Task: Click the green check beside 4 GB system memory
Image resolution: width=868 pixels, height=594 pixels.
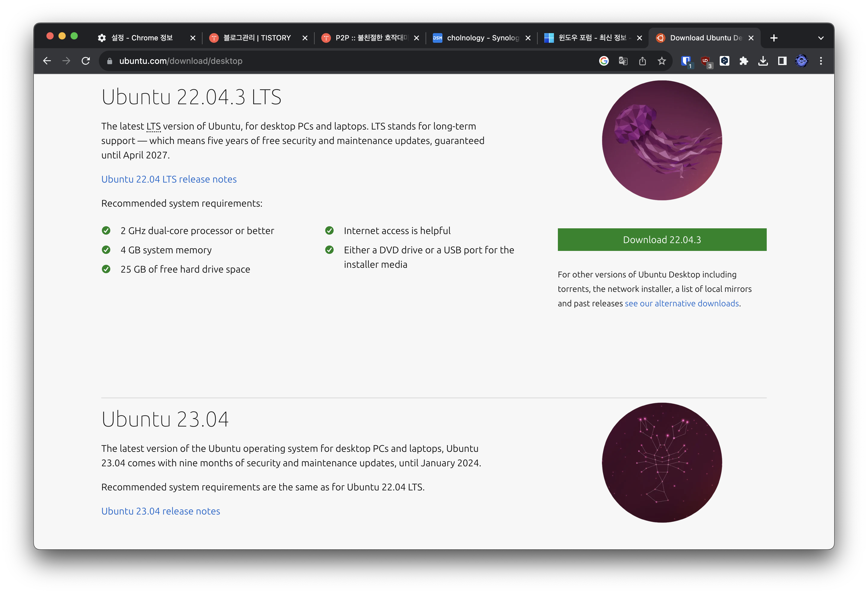Action: click(x=106, y=250)
